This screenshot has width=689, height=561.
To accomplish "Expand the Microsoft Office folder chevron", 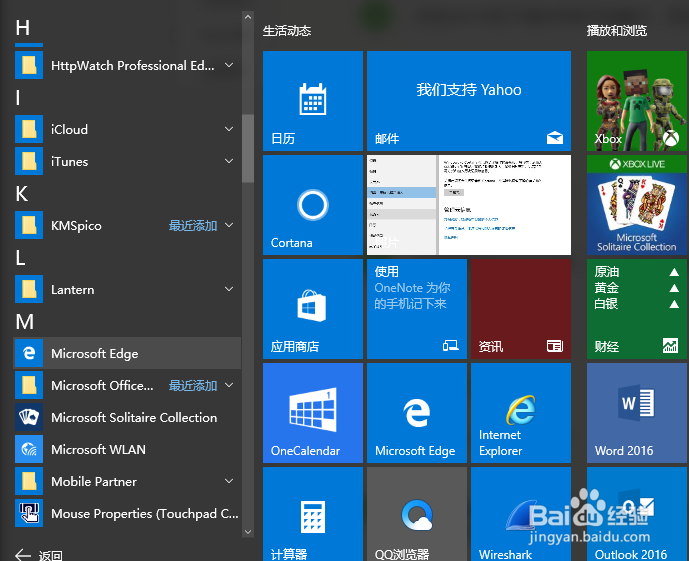I will coord(229,385).
